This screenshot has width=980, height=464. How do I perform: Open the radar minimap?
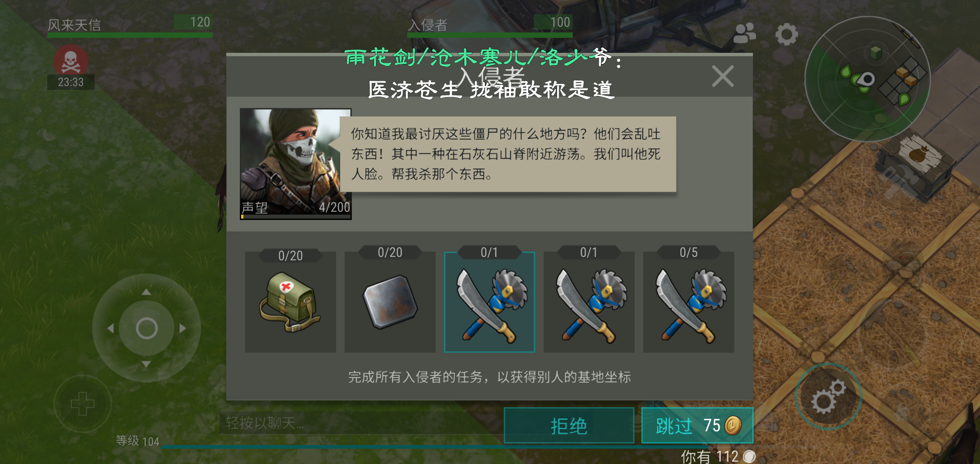click(x=867, y=79)
